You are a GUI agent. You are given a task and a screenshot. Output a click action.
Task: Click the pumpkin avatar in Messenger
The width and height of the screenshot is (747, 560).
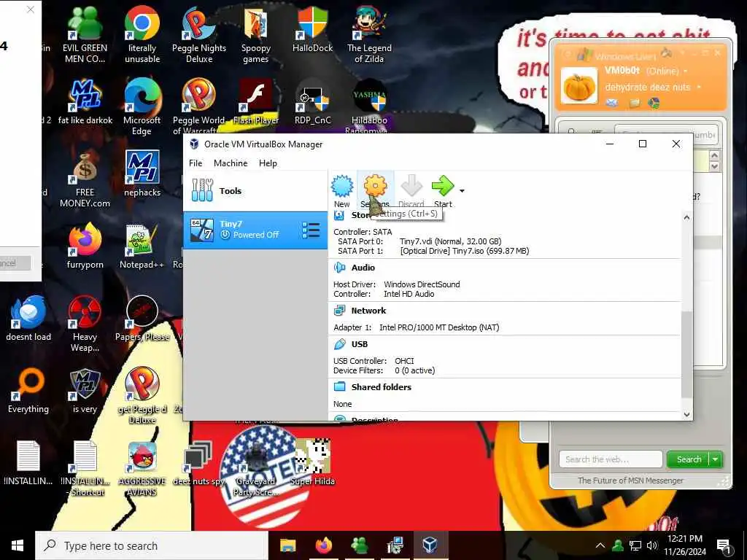click(578, 86)
